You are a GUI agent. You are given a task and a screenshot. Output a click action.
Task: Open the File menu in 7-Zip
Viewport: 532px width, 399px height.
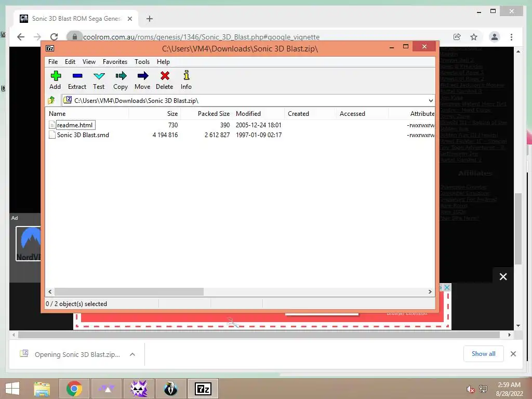coord(53,62)
